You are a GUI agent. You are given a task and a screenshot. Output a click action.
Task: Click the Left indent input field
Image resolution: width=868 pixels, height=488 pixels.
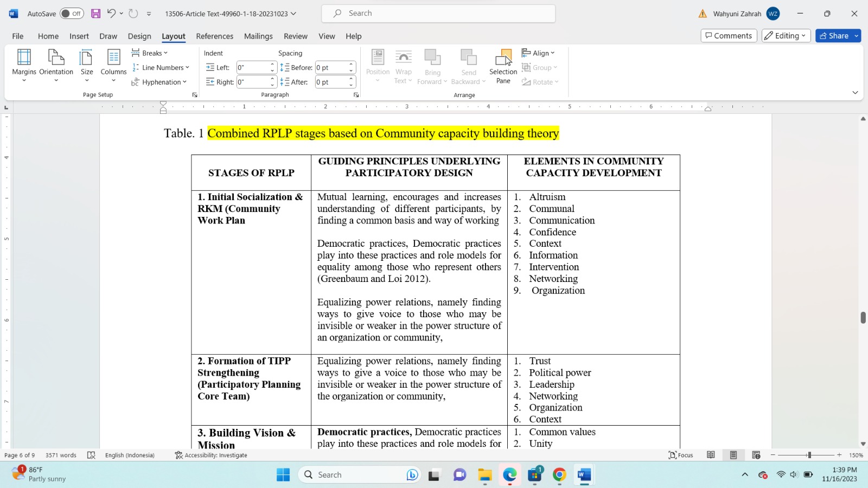pos(253,68)
